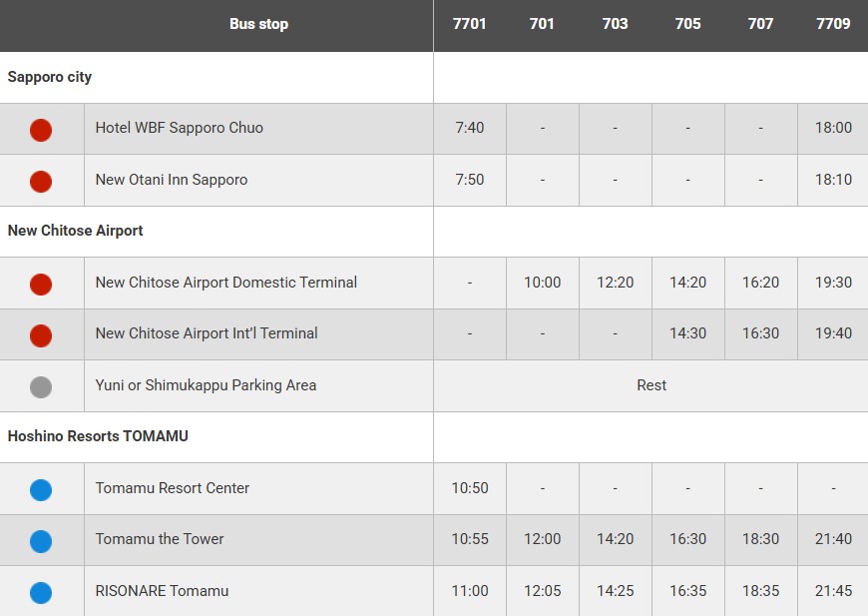This screenshot has width=868, height=616.
Task: Click the 703 column header
Action: [x=615, y=24]
